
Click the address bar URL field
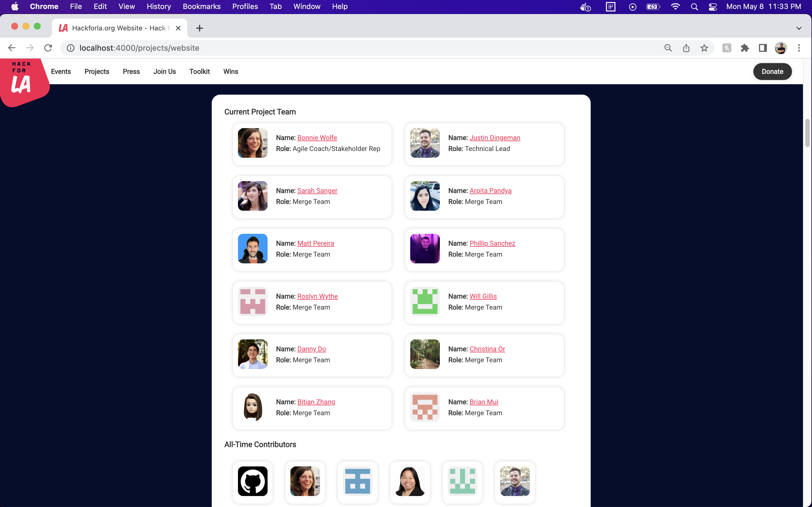(336, 48)
